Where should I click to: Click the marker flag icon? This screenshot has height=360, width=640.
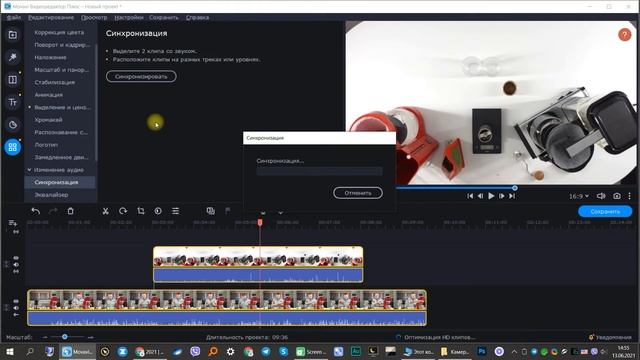(228, 211)
